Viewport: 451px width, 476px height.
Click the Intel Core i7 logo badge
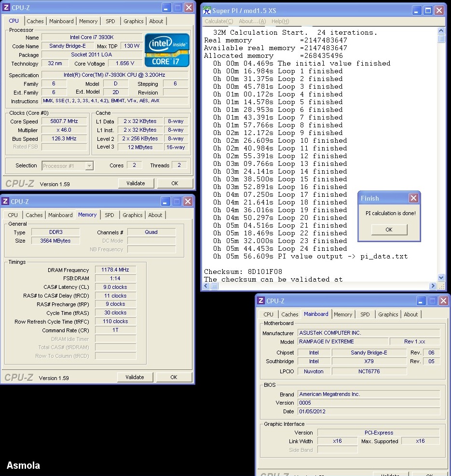(167, 50)
